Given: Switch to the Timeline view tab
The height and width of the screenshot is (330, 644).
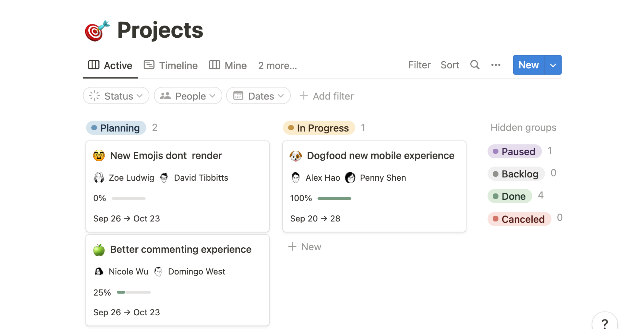Looking at the screenshot, I should point(171,66).
